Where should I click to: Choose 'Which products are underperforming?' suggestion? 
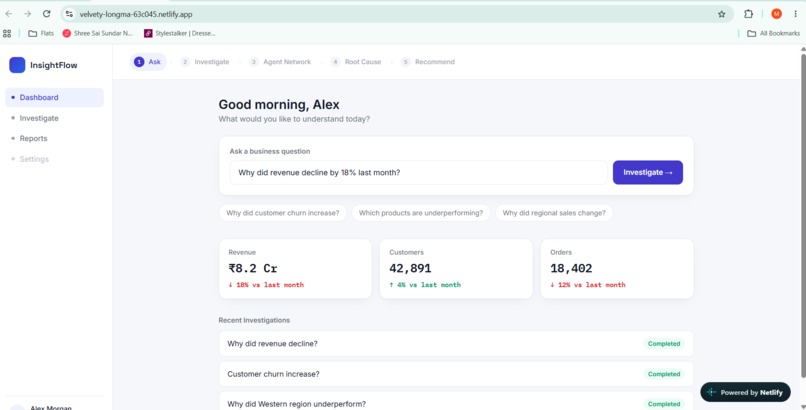pos(421,213)
